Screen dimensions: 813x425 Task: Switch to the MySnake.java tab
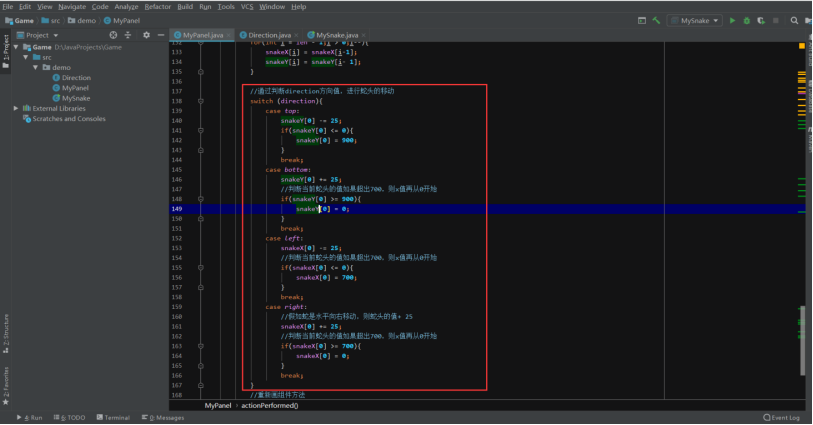coord(337,35)
